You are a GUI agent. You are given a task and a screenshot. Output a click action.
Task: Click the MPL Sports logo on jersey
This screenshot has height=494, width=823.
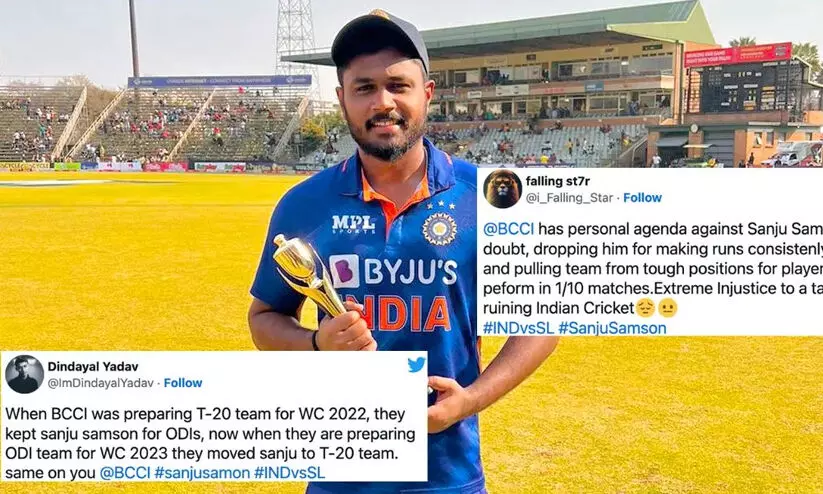tap(353, 224)
